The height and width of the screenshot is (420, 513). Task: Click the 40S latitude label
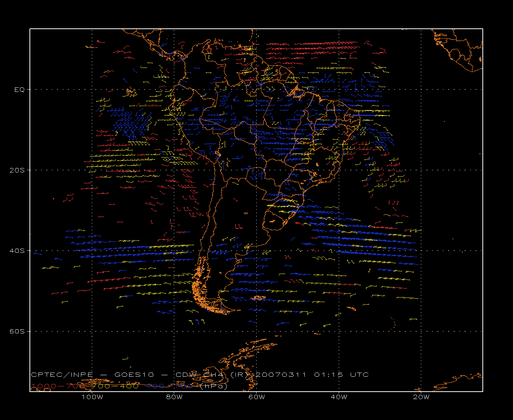coord(17,251)
